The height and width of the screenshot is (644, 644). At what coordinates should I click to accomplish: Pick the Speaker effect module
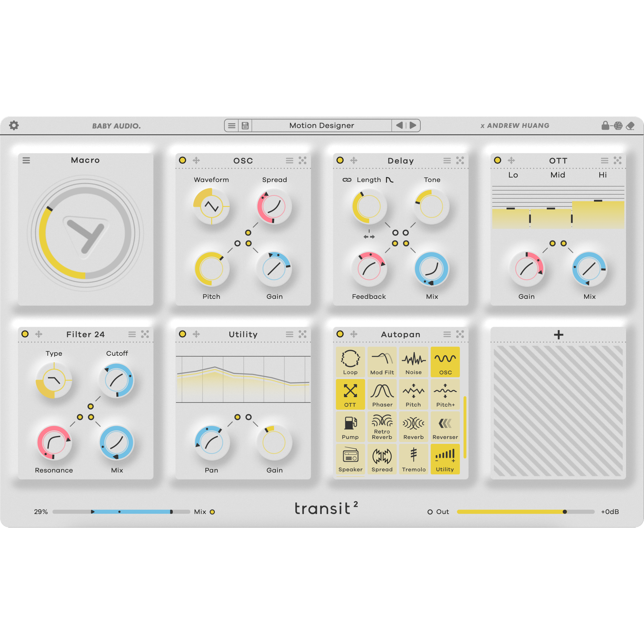(x=350, y=459)
